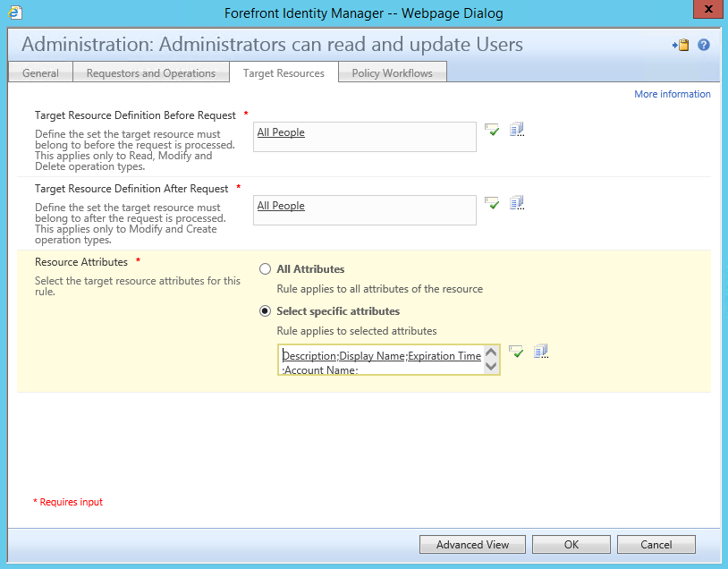Viewport: 728px width, 569px height.
Task: Click inside the specific attributes text box
Action: click(x=389, y=360)
